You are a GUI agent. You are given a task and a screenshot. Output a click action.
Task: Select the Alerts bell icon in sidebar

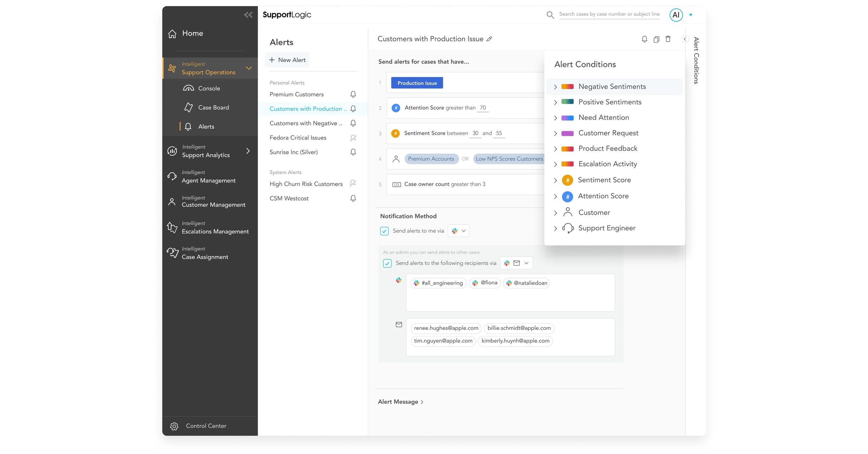pos(188,126)
